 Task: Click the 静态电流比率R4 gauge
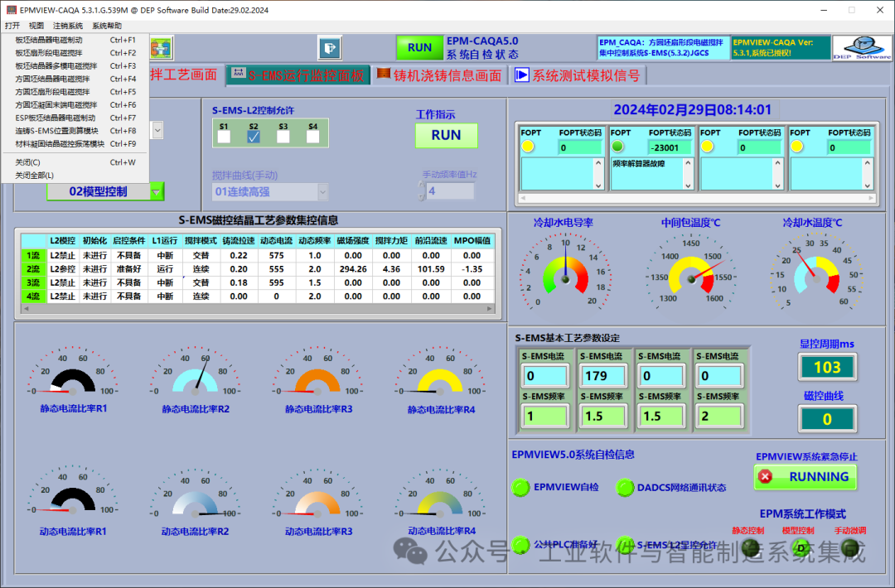pos(440,372)
